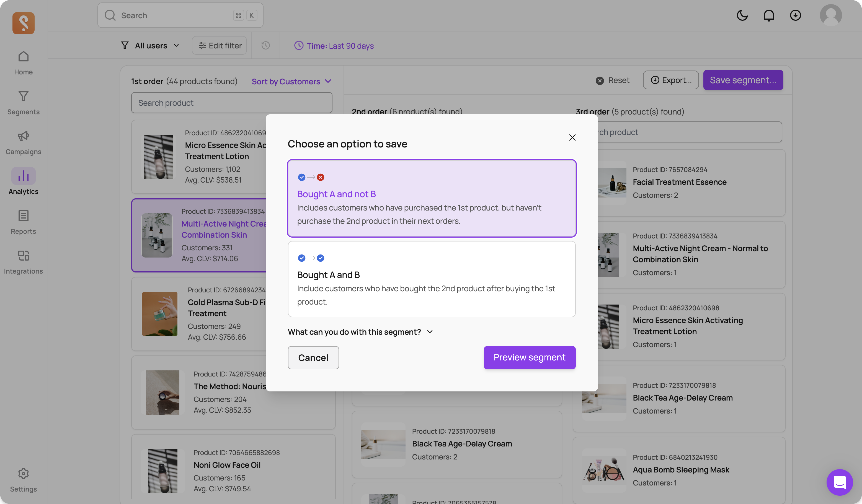
Task: Open Reports in sidebar
Action: [x=23, y=222]
